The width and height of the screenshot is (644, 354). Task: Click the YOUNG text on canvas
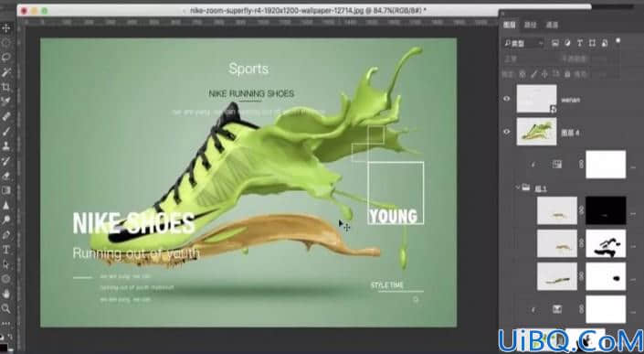click(x=394, y=216)
